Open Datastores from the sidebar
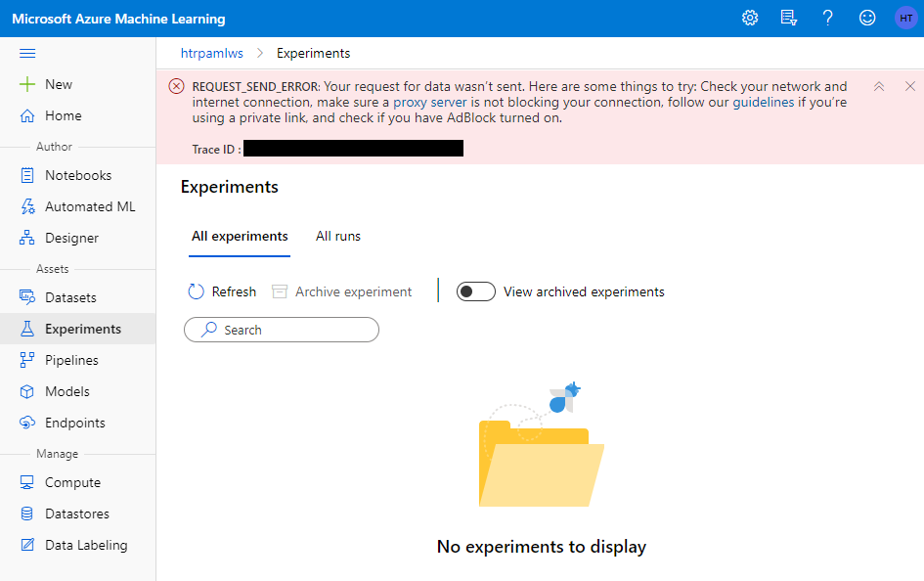 tap(78, 514)
